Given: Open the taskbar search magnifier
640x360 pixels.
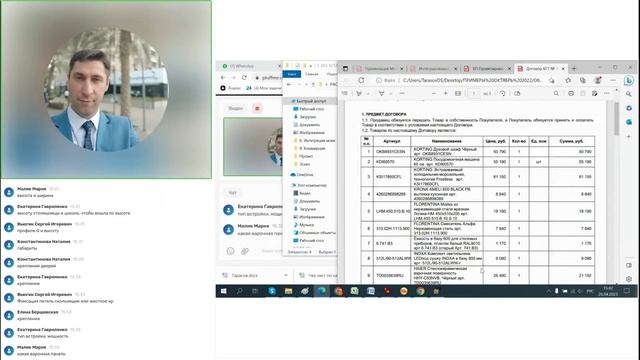Looking at the screenshot, I should [x=240, y=291].
